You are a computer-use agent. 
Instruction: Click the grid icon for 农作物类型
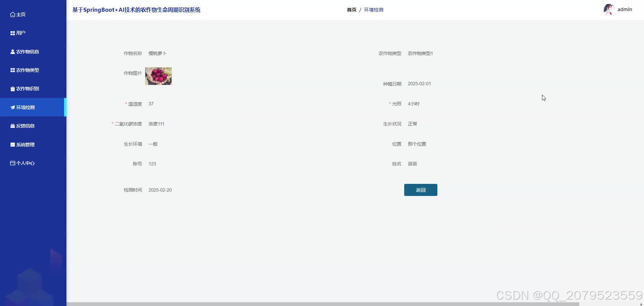[12, 70]
